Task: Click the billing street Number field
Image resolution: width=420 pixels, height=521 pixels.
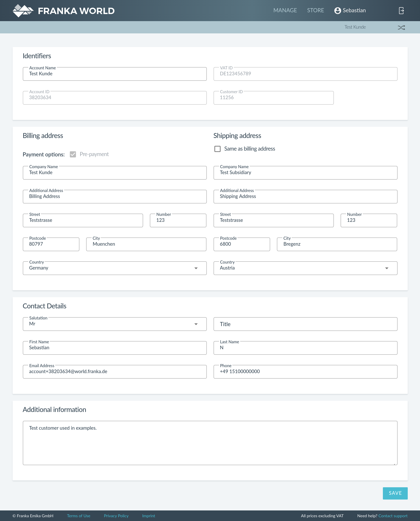Action: [x=178, y=220]
